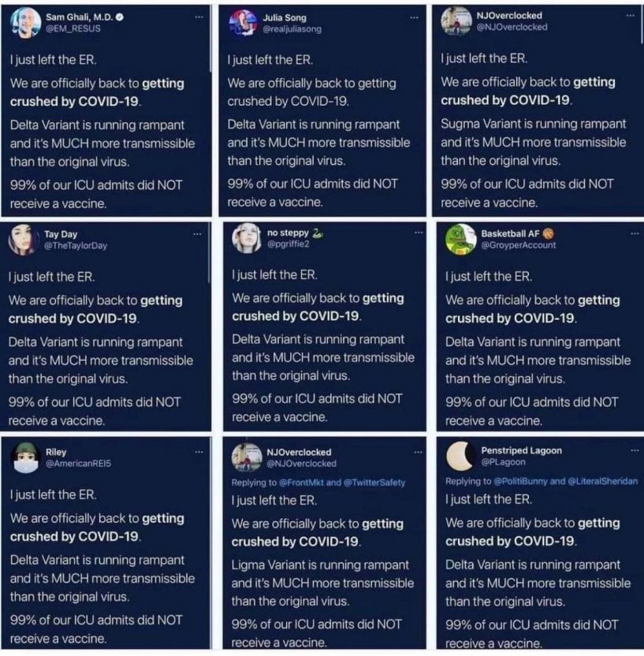Screen dimensions: 644x656
Task: Click NJOverclocked's avatar on the Sugma Variant tweet
Action: click(x=456, y=21)
